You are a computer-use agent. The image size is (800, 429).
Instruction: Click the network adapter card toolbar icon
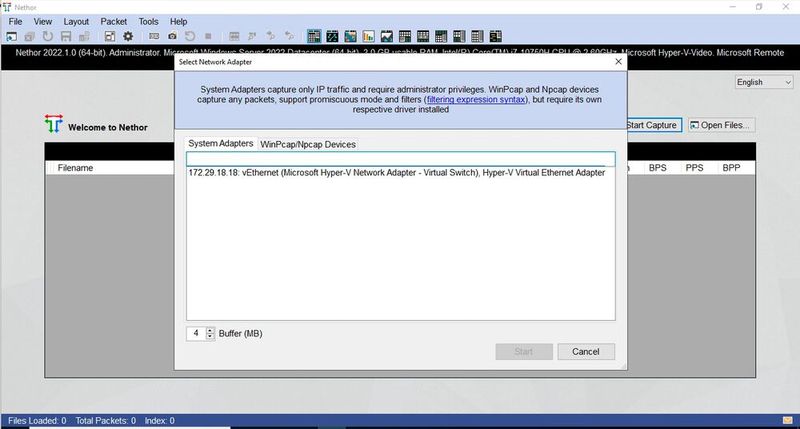click(154, 36)
